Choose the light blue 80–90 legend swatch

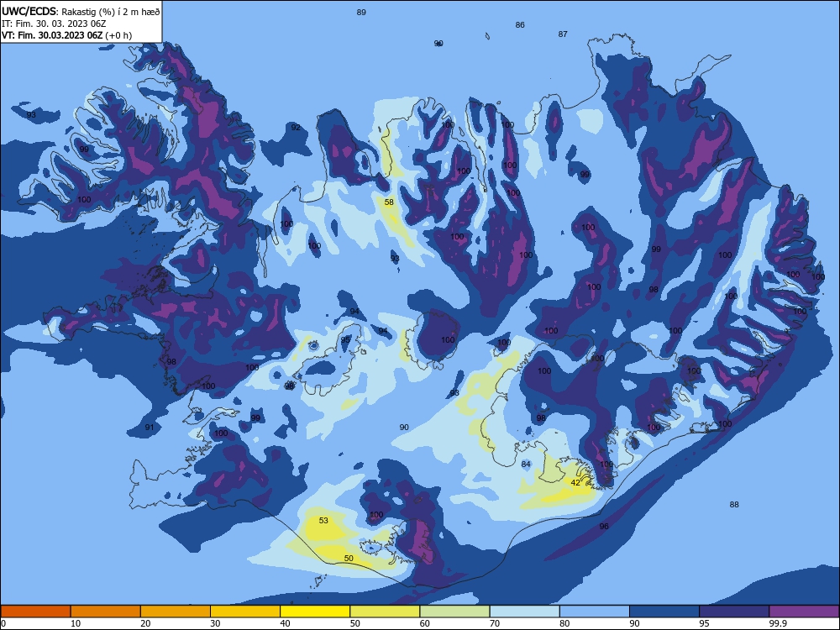click(x=595, y=612)
